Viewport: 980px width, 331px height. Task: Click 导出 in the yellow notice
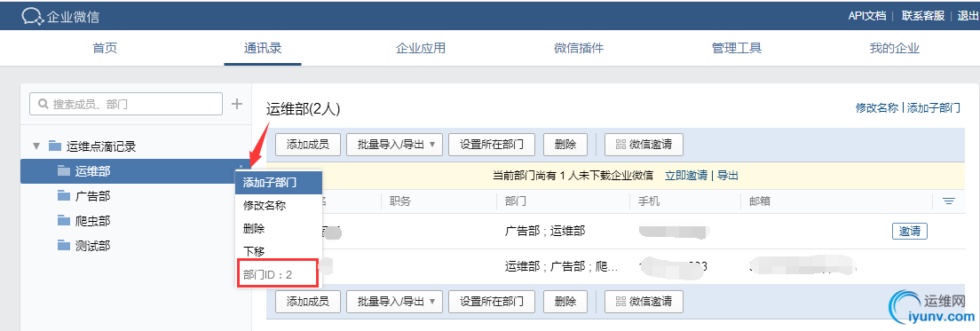(x=728, y=176)
